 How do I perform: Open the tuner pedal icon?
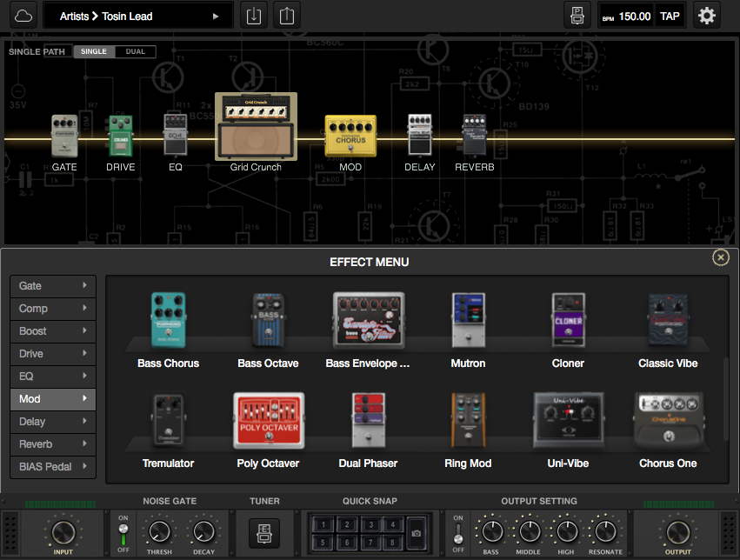point(264,532)
